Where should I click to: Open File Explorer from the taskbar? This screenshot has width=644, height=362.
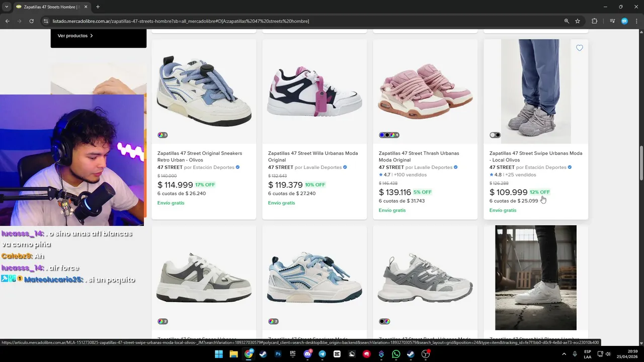coord(233,354)
